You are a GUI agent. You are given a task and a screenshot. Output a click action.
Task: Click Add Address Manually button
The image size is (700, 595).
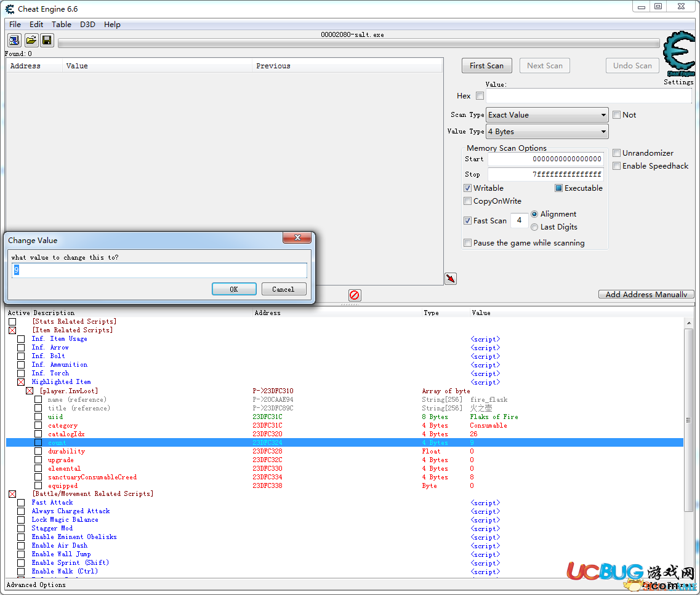(646, 294)
